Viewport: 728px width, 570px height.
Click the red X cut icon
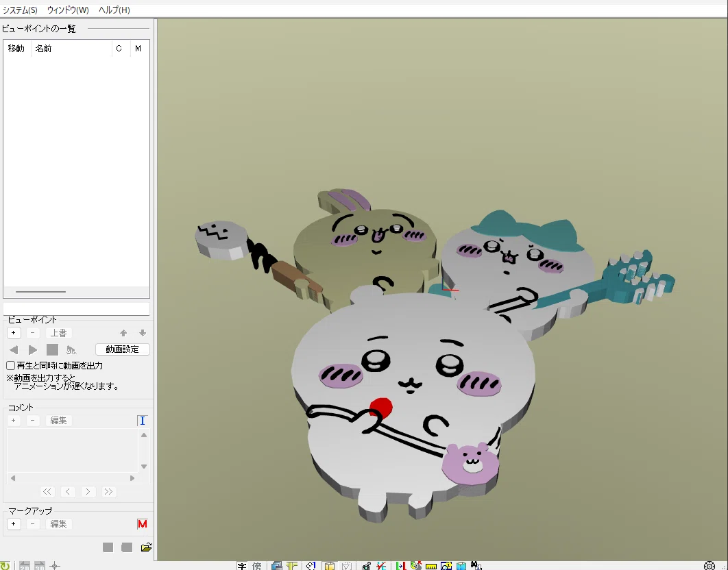coord(381,566)
